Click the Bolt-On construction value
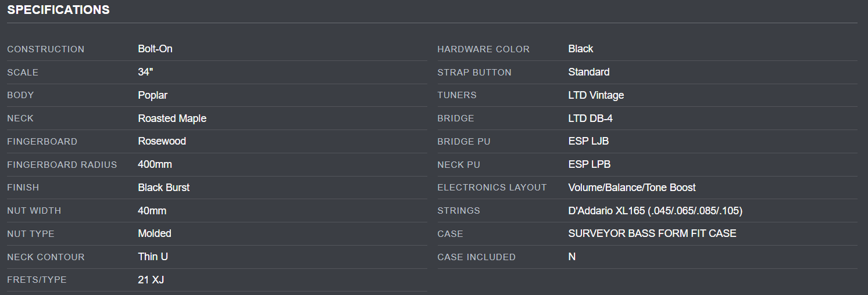Screen dimensions: 868x295 click(x=155, y=49)
